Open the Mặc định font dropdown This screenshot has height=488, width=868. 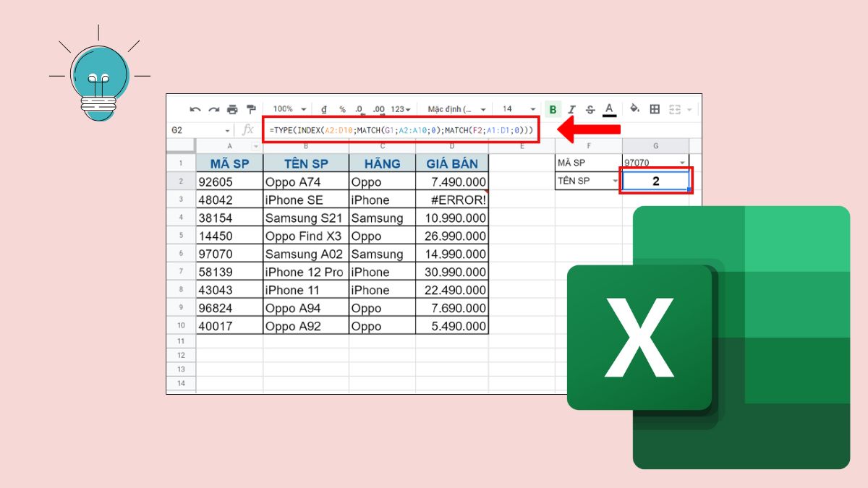click(x=456, y=109)
